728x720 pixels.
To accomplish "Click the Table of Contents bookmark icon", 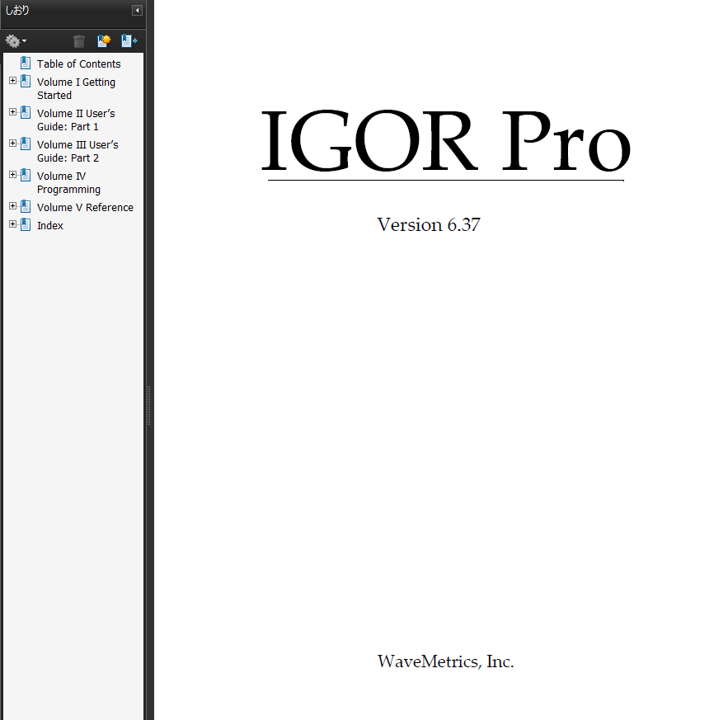I will click(x=26, y=64).
